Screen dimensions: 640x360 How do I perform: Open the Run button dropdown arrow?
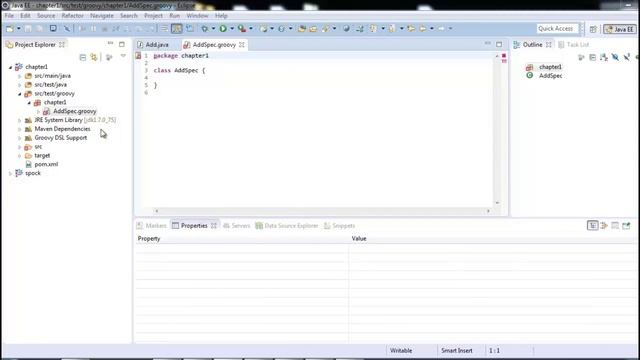click(232, 29)
